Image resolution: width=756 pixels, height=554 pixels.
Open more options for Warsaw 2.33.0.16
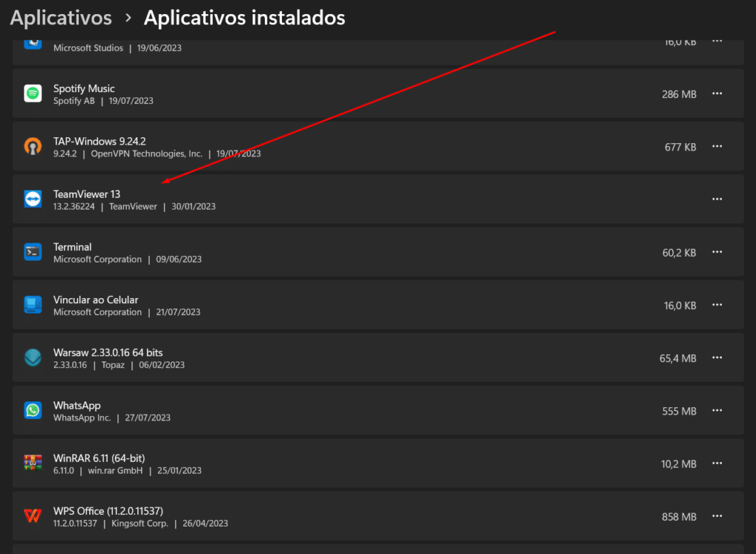tap(717, 358)
